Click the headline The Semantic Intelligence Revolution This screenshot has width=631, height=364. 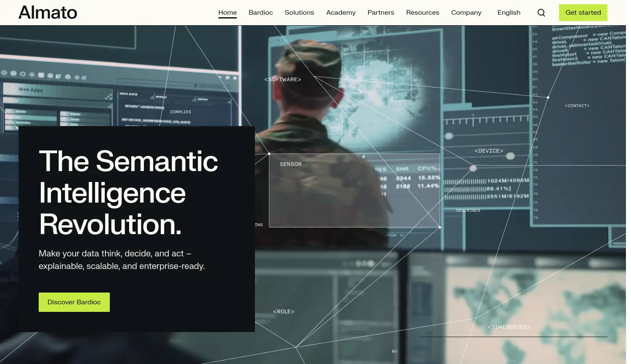pos(128,193)
